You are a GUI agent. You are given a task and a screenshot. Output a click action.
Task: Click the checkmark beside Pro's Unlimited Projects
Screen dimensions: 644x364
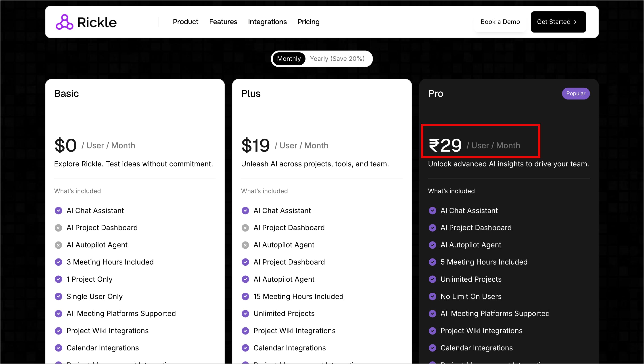(432, 279)
